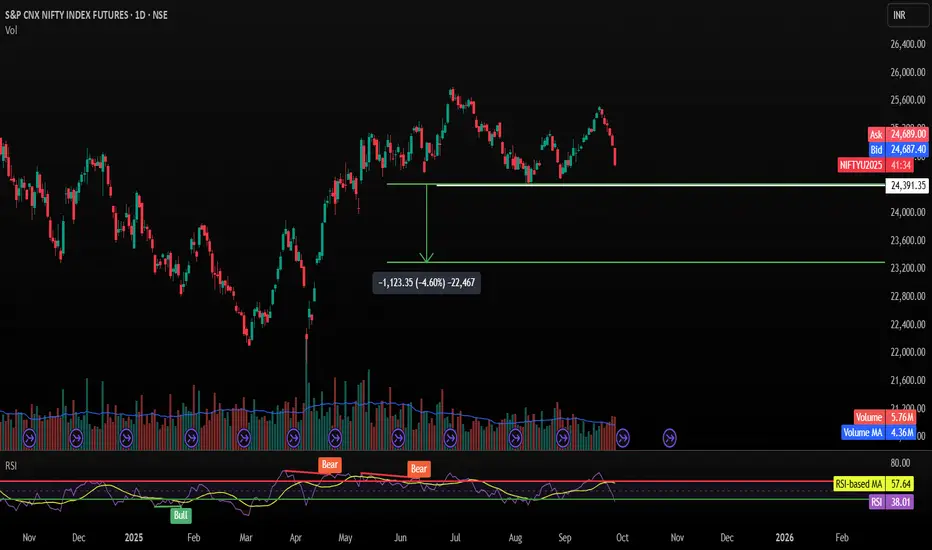Click the 22,800.00 price axis value

click(x=908, y=296)
